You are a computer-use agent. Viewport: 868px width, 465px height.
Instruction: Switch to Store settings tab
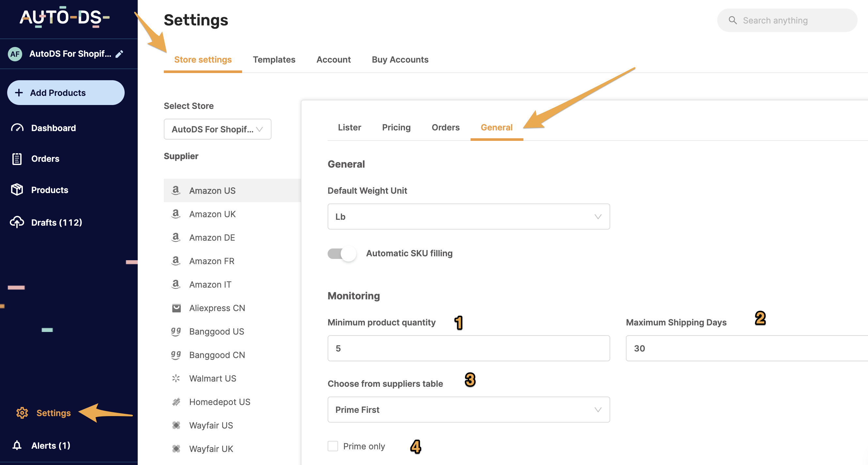pos(203,60)
